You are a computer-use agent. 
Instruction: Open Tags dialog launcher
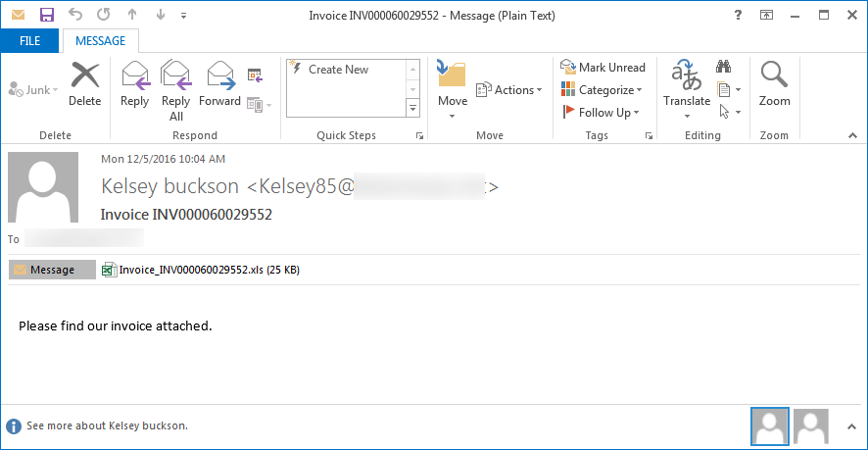coord(649,135)
